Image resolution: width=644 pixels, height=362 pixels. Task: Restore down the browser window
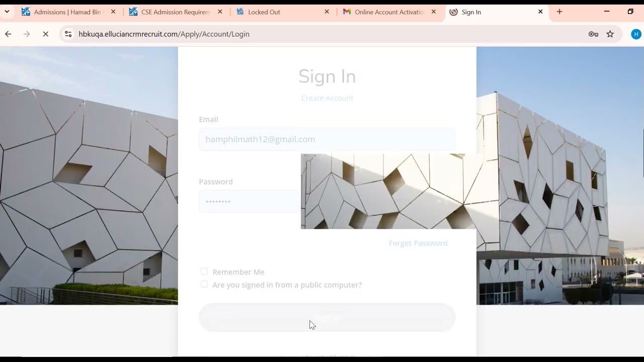(x=630, y=12)
